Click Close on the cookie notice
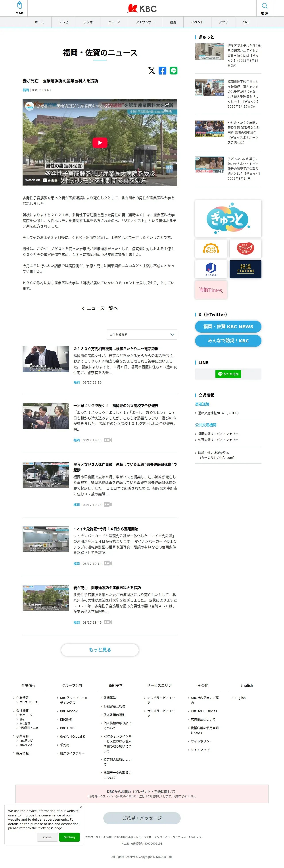Screen dimensions: 284x868 click(48, 837)
